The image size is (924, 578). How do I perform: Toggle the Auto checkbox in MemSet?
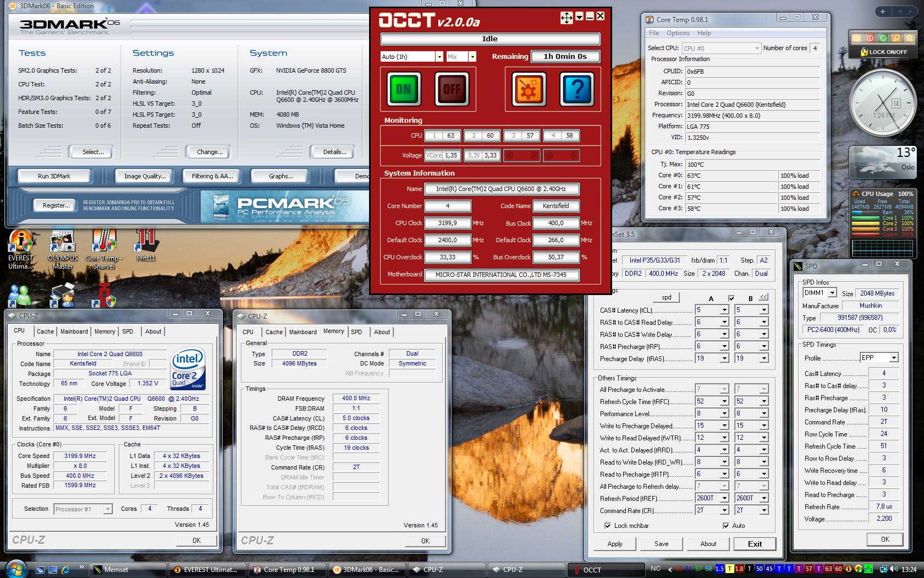coord(726,526)
